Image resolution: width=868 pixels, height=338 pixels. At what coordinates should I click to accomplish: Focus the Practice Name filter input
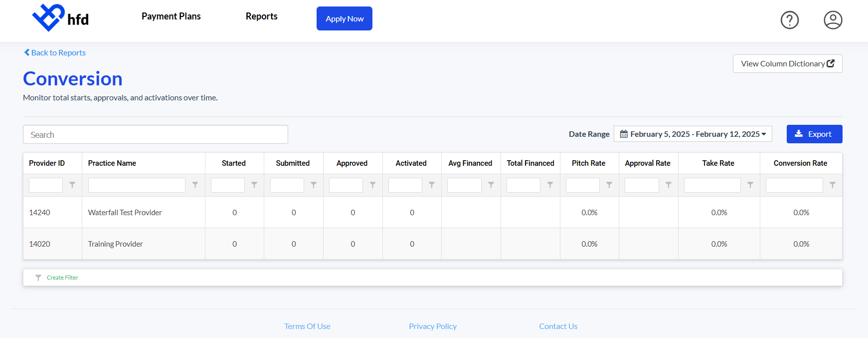[137, 185]
